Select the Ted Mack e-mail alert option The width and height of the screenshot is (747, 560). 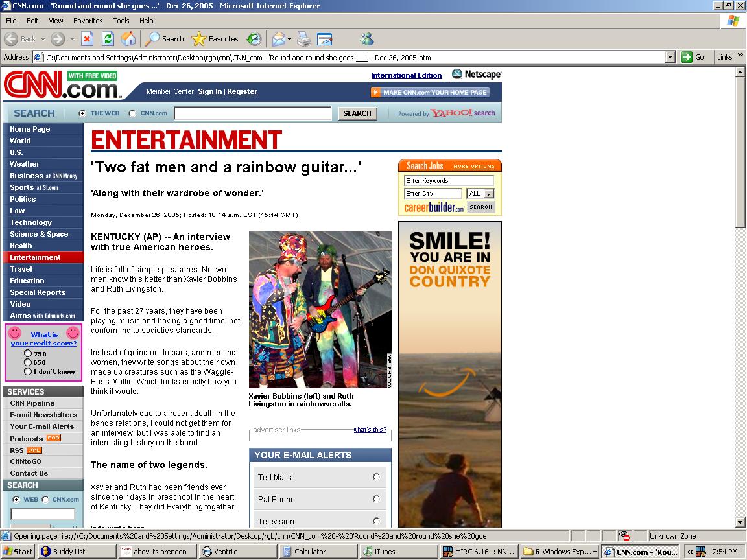click(x=376, y=477)
